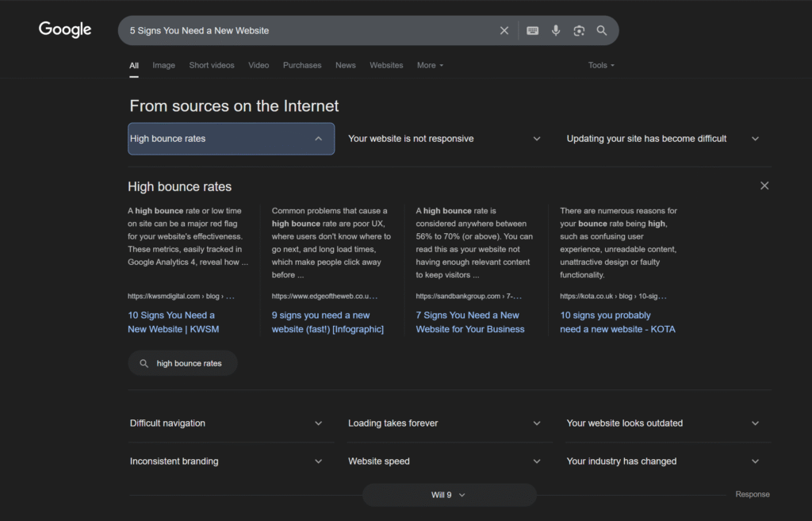
Task: Click the edgeoftheweb.co.uk URL text
Action: (x=324, y=297)
